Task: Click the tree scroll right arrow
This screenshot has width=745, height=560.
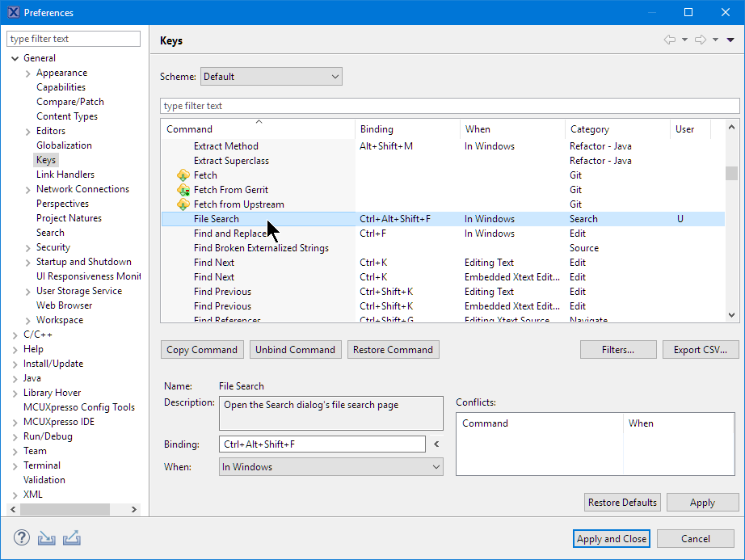Action: point(134,509)
